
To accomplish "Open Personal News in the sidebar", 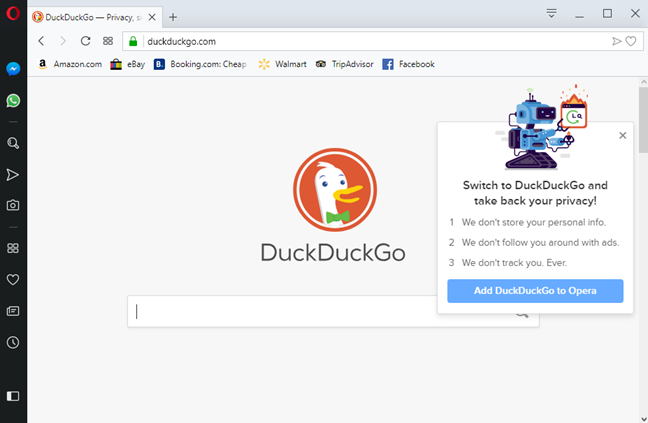I will (x=13, y=311).
